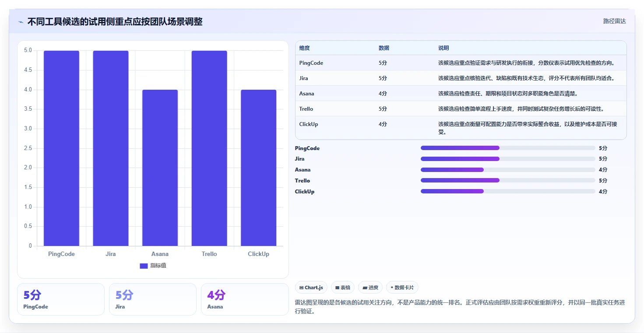The image size is (644, 333).
Task: Click the 表格 tag
Action: click(343, 287)
